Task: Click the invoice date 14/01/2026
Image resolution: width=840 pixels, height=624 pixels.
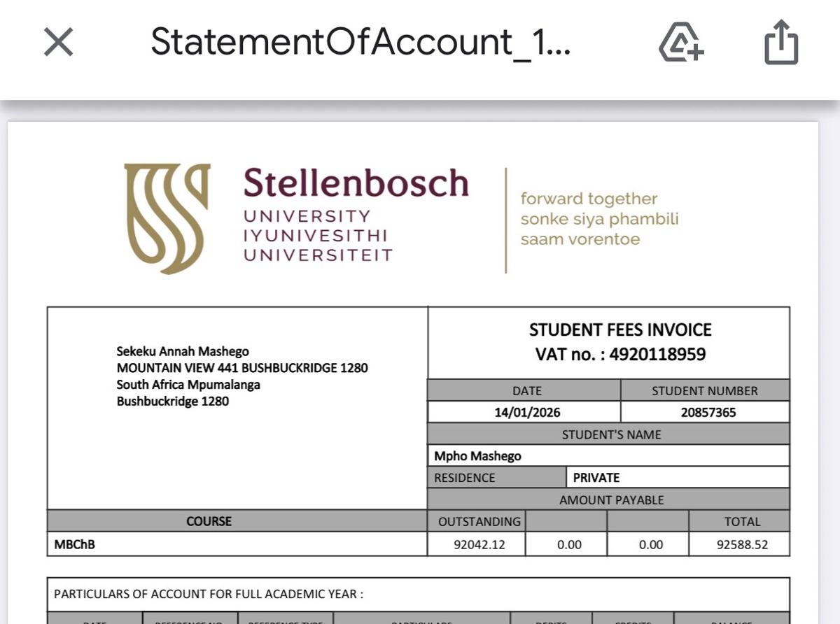Action: pyautogui.click(x=527, y=413)
